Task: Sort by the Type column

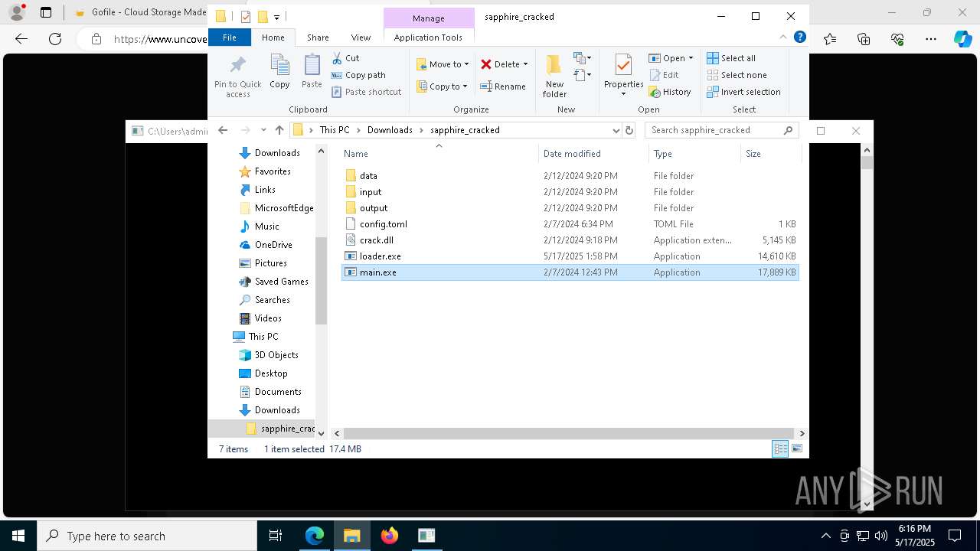Action: pos(694,154)
